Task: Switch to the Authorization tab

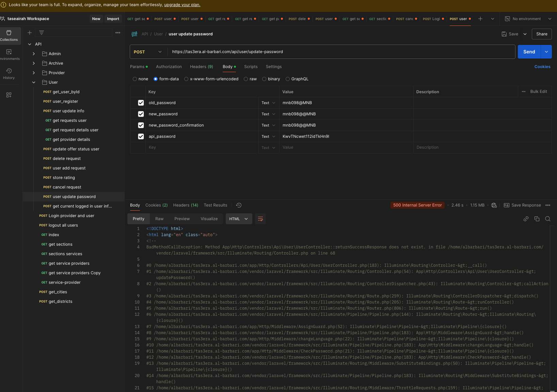Action: 169,67
